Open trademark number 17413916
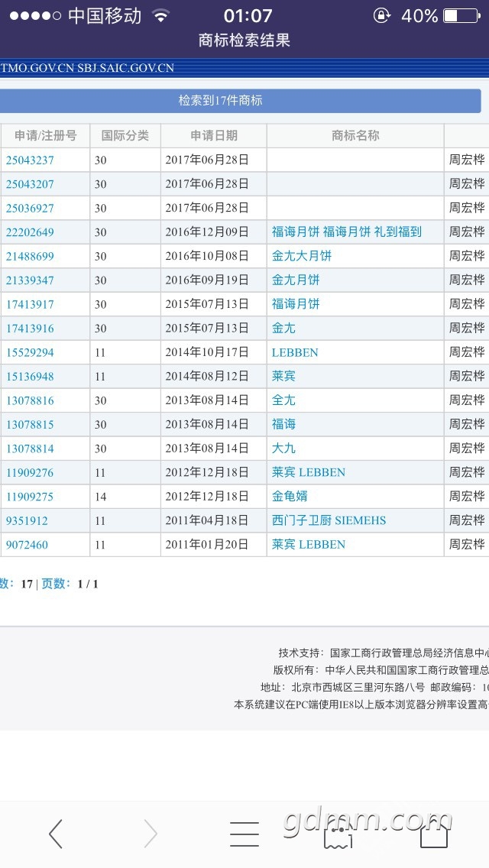 pyautogui.click(x=30, y=329)
